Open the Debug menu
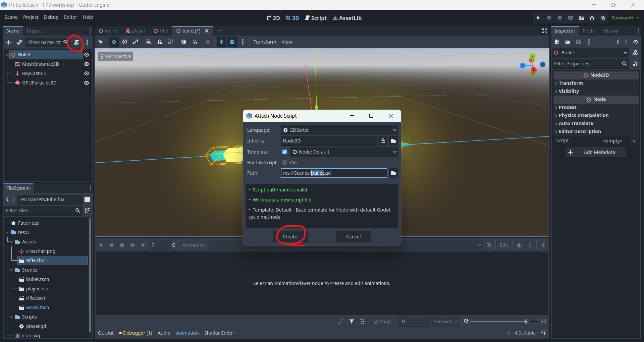 pos(51,17)
